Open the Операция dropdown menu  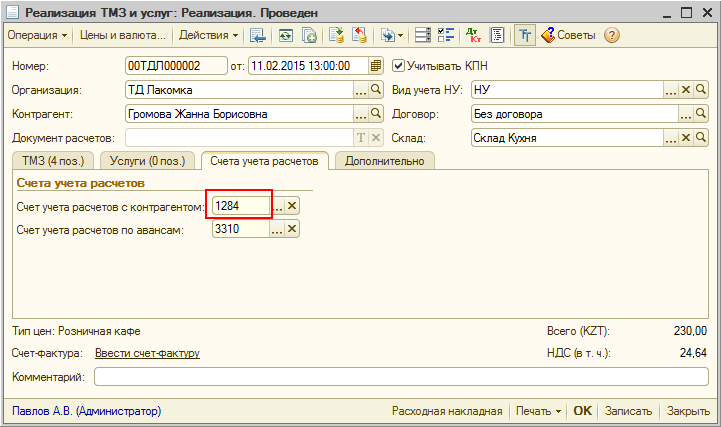point(38,35)
